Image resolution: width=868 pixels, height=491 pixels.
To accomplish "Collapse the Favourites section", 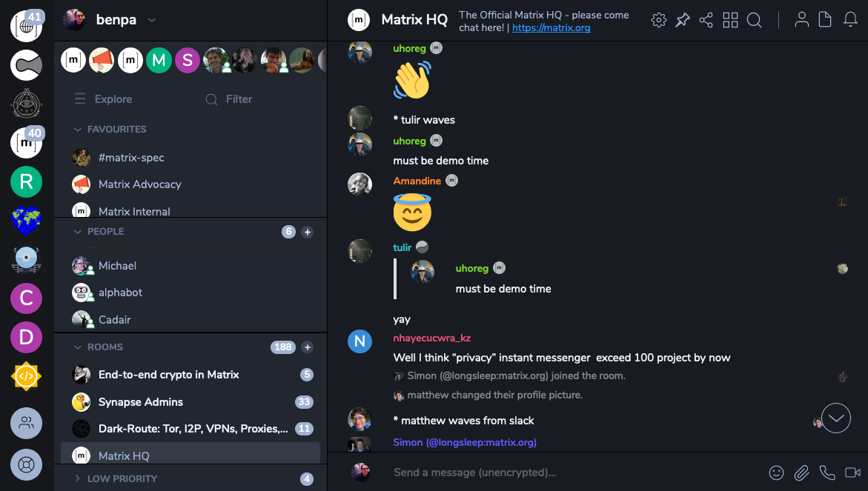I will coord(78,130).
